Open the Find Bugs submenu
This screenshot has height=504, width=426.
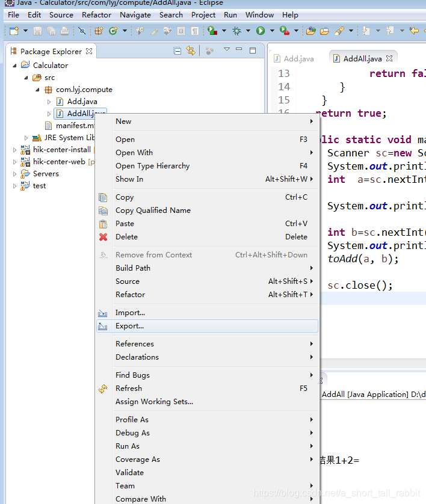click(208, 375)
